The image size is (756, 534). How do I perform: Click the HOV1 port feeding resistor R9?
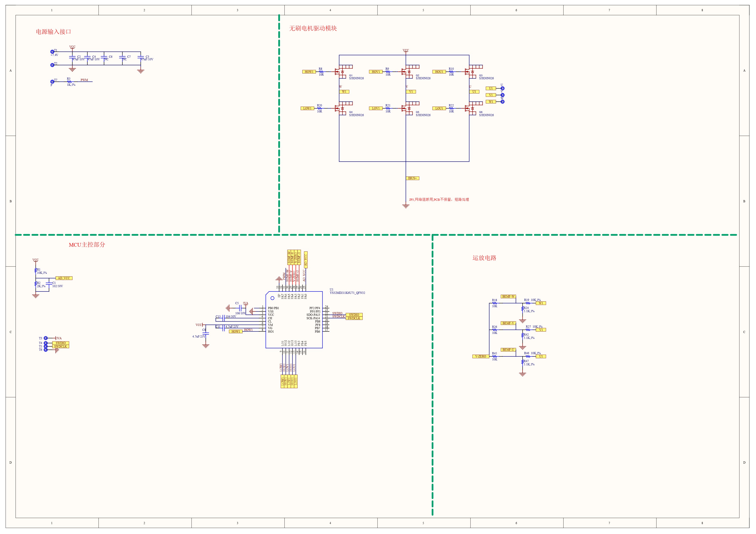coord(376,72)
